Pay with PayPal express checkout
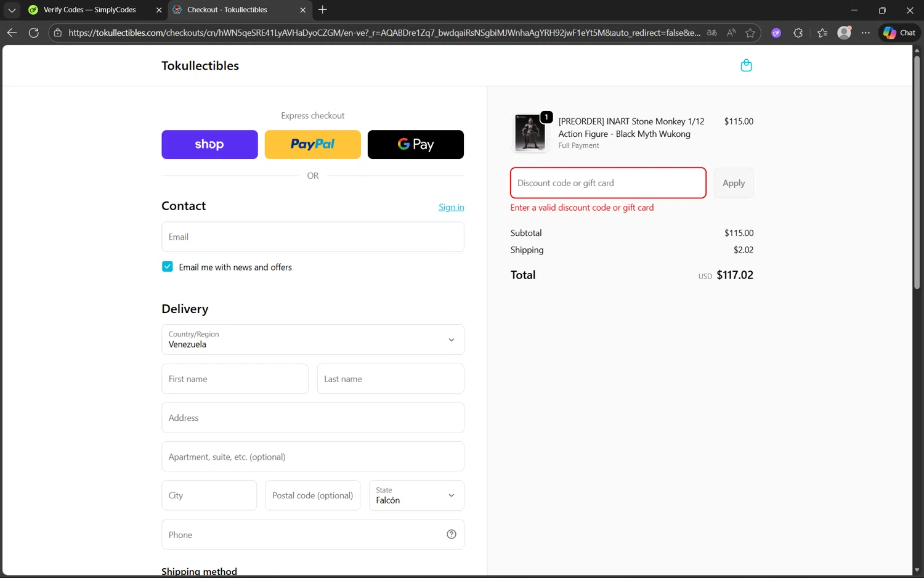924x578 pixels. pos(313,144)
